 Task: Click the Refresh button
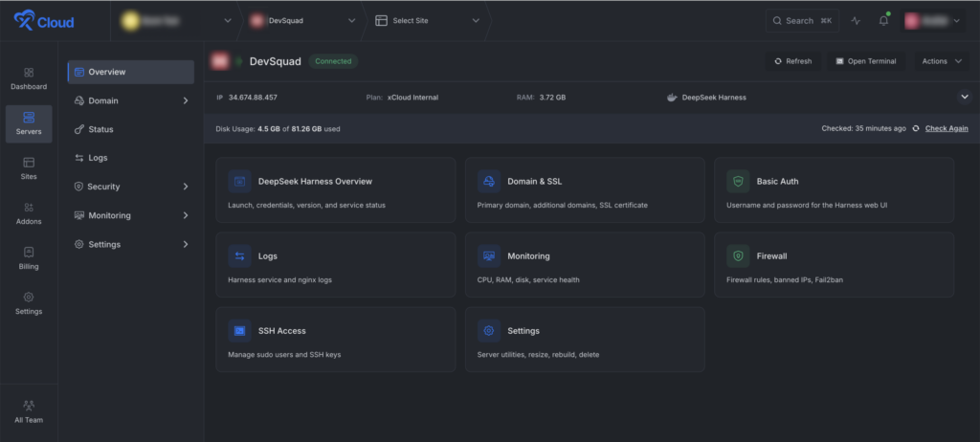click(x=793, y=61)
